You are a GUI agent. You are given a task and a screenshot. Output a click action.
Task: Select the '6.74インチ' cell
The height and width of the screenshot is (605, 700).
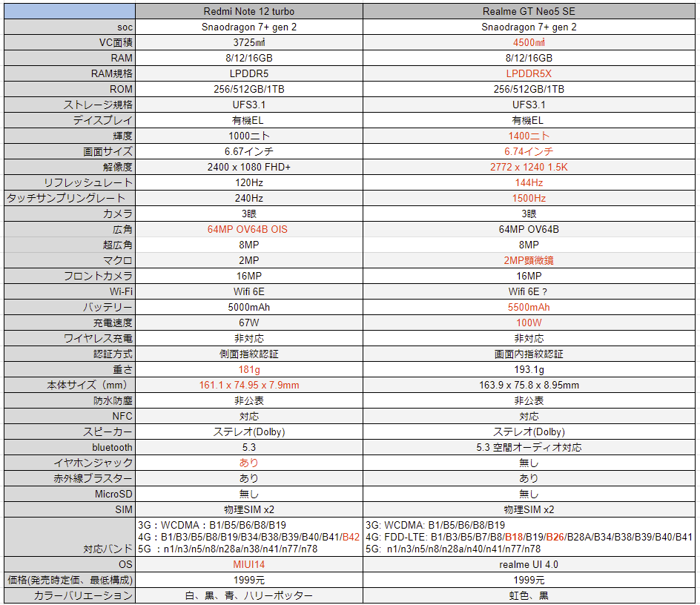(x=529, y=151)
